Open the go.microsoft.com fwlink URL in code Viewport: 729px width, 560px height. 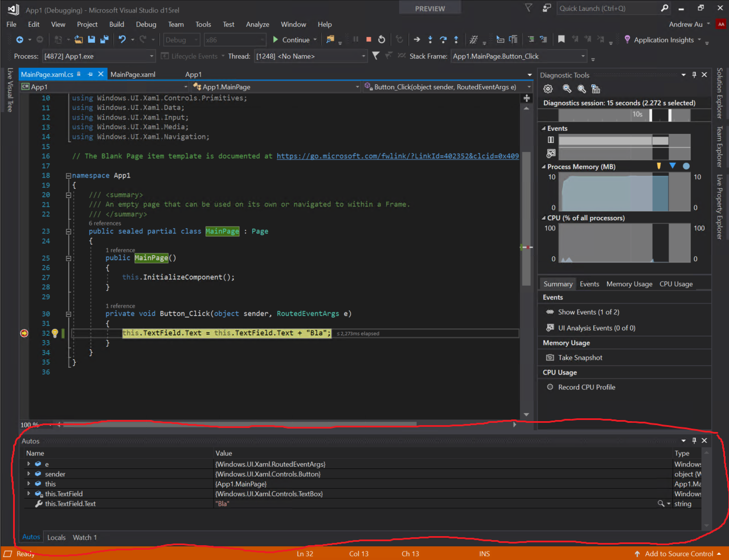pyautogui.click(x=398, y=156)
